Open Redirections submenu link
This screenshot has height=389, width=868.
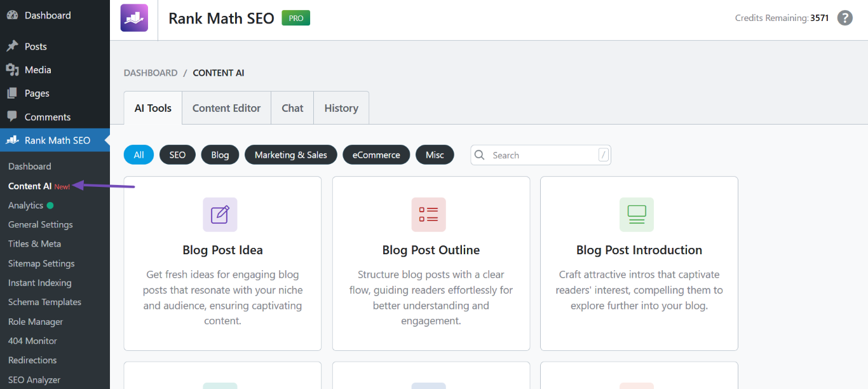32,360
